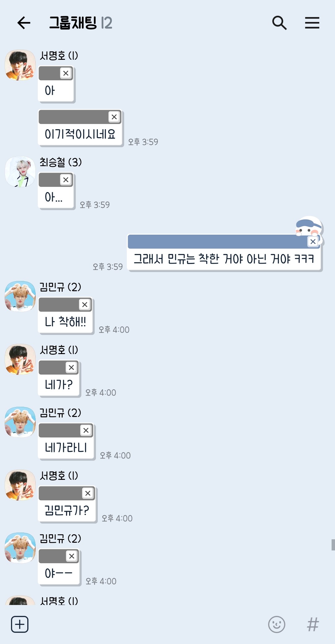The height and width of the screenshot is (644, 335).
Task: Open 최승철 profile picture
Action: tap(20, 172)
